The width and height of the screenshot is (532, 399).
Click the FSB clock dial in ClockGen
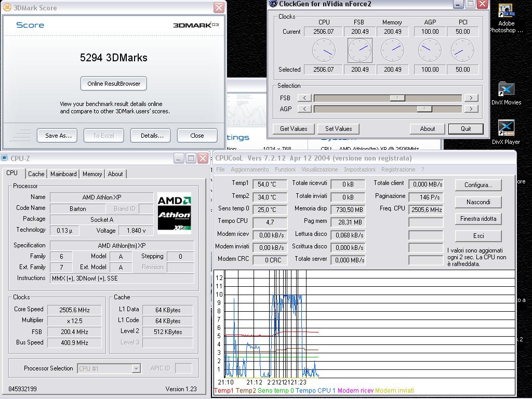[x=360, y=50]
